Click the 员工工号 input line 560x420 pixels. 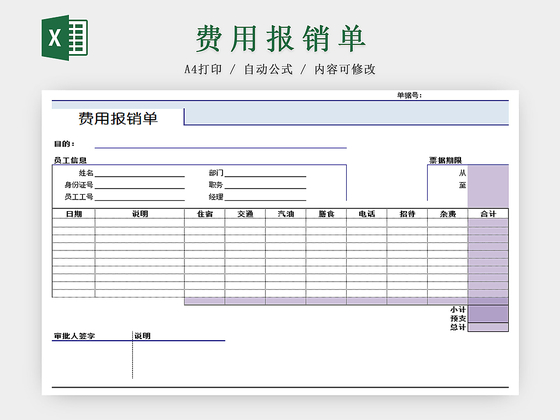coord(140,197)
